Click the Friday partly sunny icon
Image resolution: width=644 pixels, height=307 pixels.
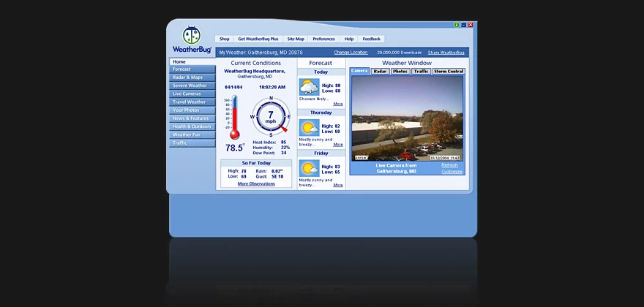(x=309, y=169)
